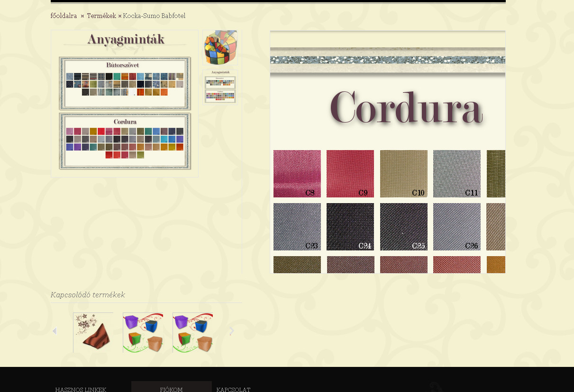Open the cubes product nearest the right arrow
Image resolution: width=574 pixels, height=392 pixels.
(x=193, y=332)
